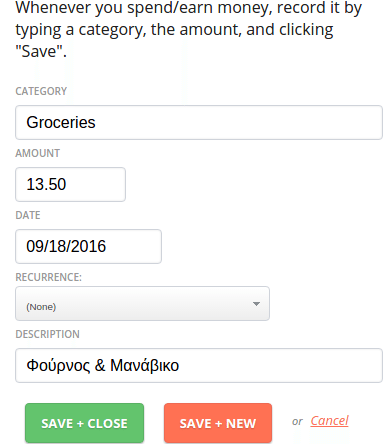The width and height of the screenshot is (383, 444).
Task: Click the RECURRENCE: field label
Action: click(48, 277)
